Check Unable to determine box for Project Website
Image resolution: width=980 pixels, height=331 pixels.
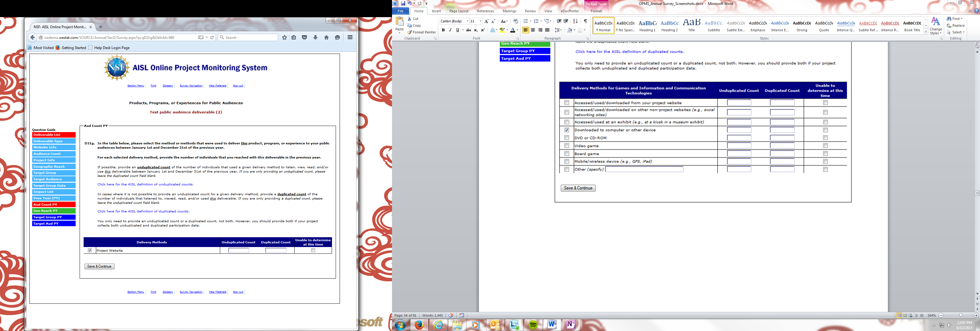click(x=313, y=251)
